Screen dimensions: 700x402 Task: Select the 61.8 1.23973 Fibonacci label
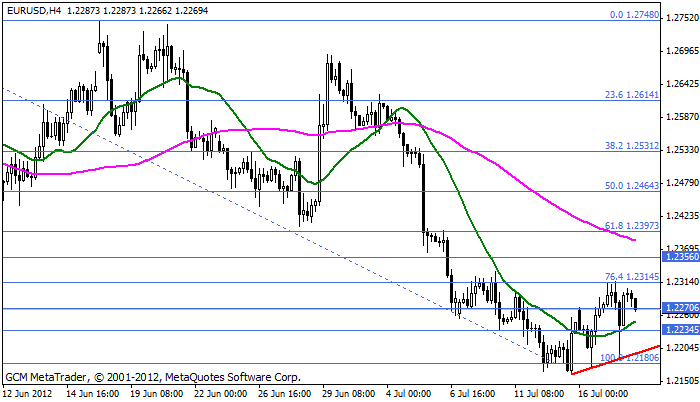point(632,226)
